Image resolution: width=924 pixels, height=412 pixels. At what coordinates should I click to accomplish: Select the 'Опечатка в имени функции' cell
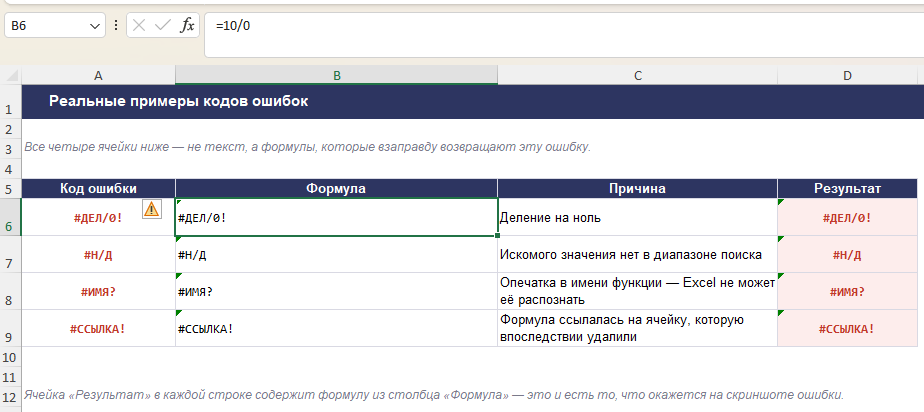pos(638,291)
